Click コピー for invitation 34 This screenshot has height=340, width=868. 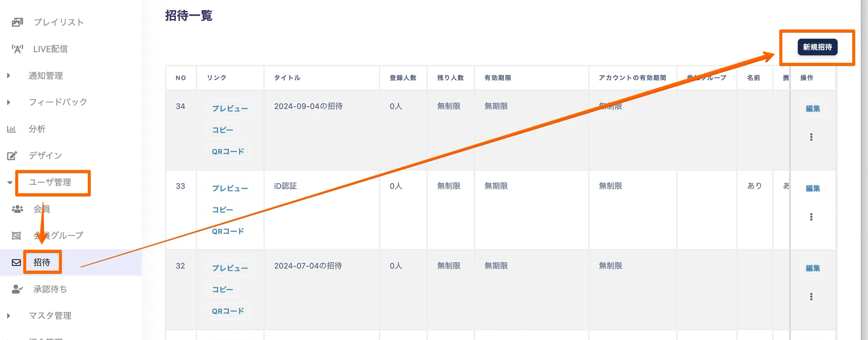coord(223,130)
